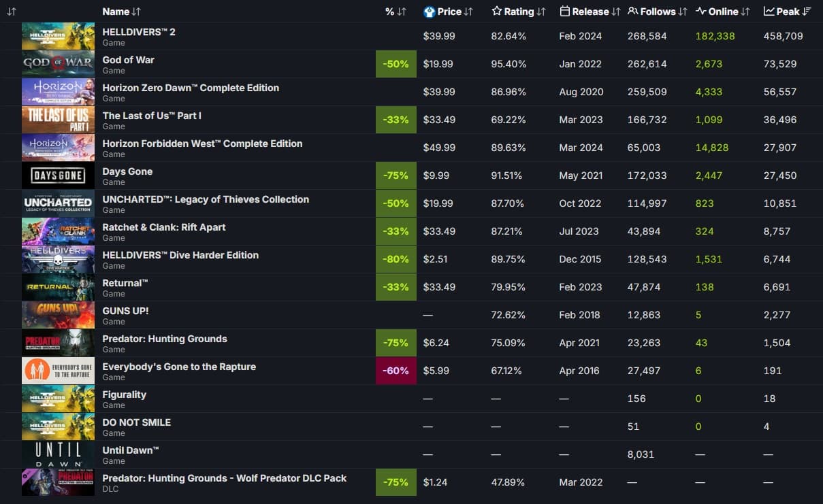
Task: Open Wolf Predator DLC Pack link
Action: point(224,478)
